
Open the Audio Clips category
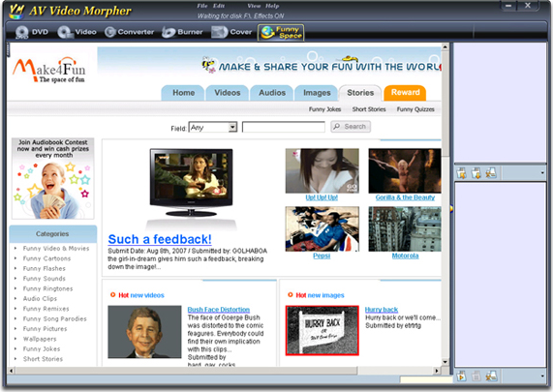[40, 298]
